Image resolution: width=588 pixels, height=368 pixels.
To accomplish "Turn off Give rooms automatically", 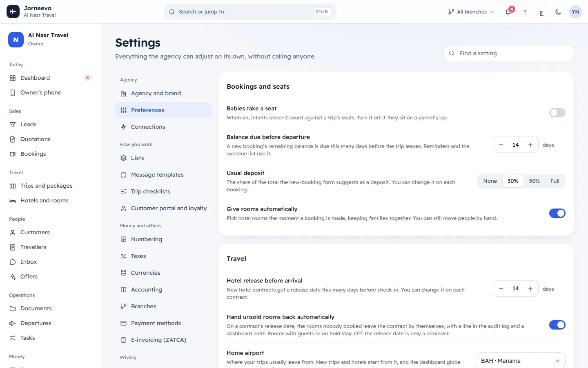I will coord(557,213).
